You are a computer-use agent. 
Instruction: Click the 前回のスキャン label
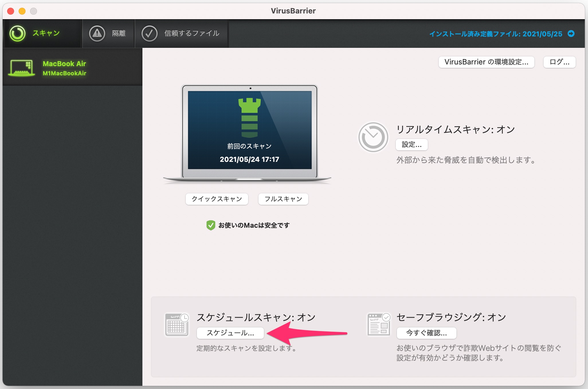249,146
